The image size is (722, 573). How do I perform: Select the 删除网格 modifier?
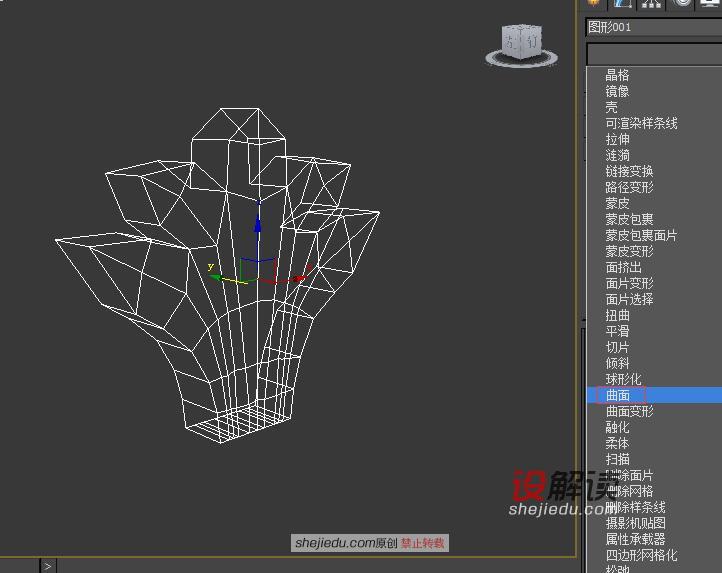(x=629, y=491)
